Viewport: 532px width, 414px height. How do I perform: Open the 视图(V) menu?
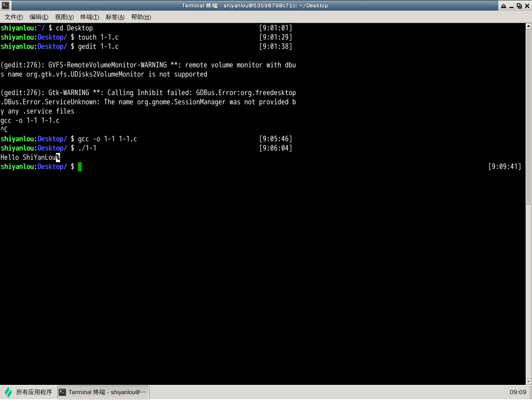64,17
